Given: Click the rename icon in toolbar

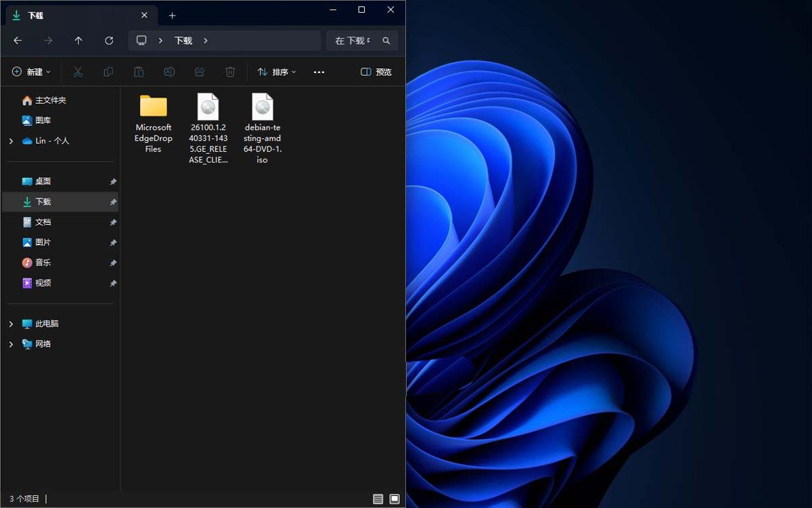Looking at the screenshot, I should [169, 72].
